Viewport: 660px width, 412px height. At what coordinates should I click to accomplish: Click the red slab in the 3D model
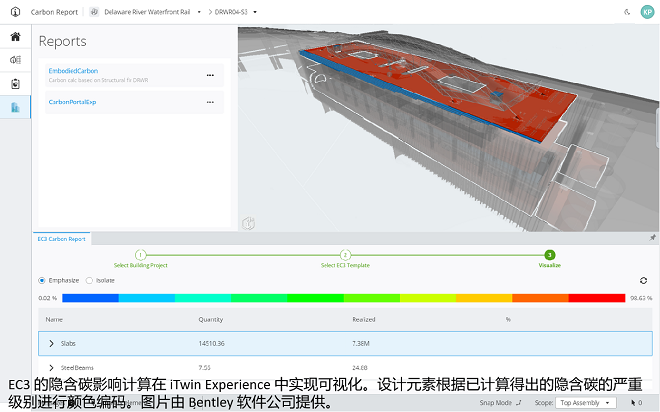pyautogui.click(x=438, y=95)
